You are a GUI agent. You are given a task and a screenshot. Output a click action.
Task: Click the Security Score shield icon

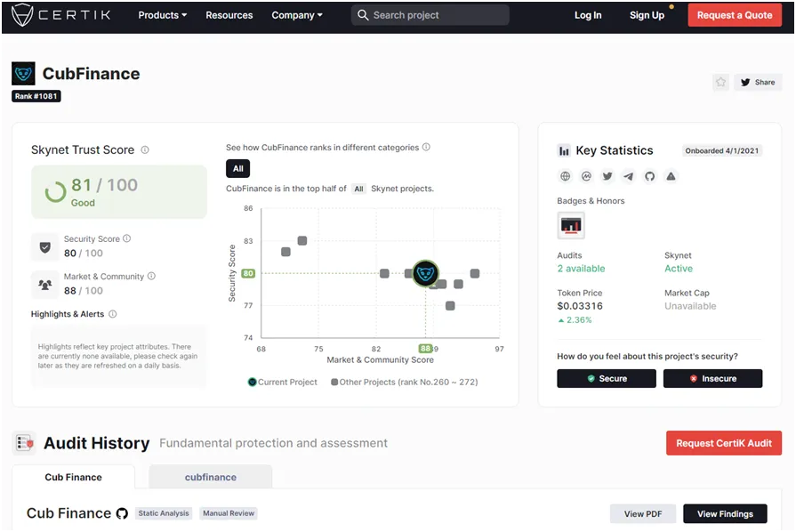click(x=45, y=247)
